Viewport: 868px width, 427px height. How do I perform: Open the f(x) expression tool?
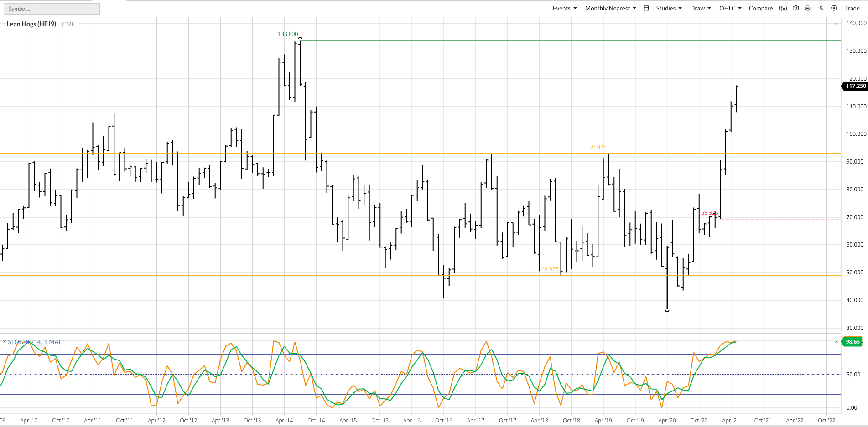tap(783, 8)
